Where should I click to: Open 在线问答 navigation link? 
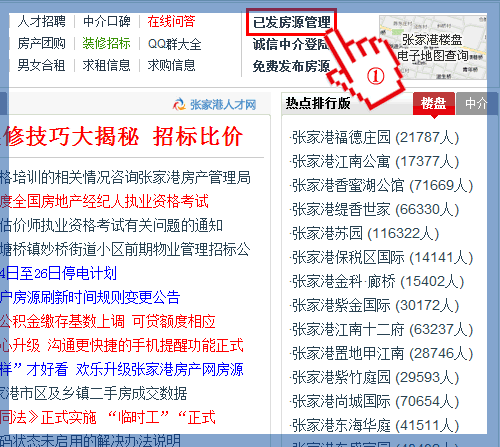click(171, 21)
